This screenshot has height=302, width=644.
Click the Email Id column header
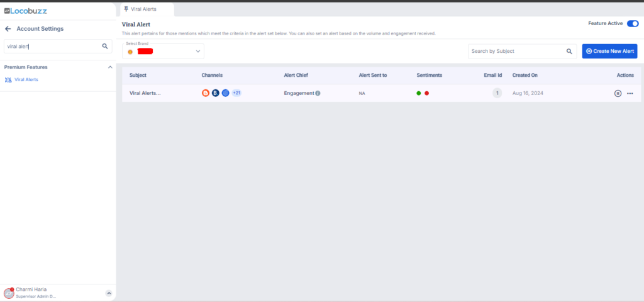point(493,75)
